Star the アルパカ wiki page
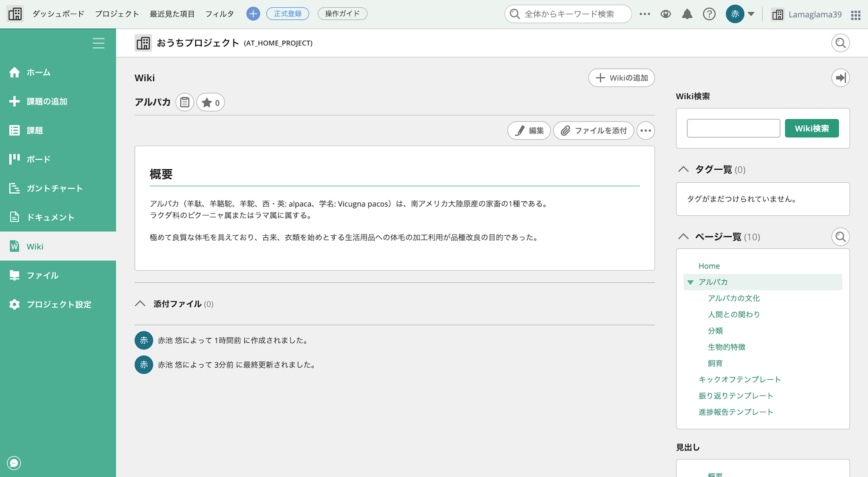 coord(210,102)
